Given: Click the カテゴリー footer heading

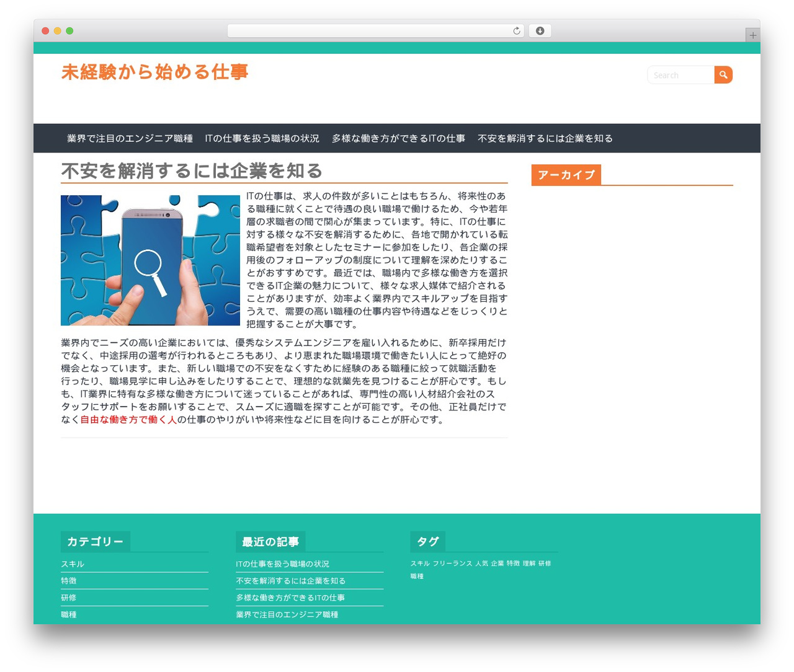Looking at the screenshot, I should click(96, 542).
